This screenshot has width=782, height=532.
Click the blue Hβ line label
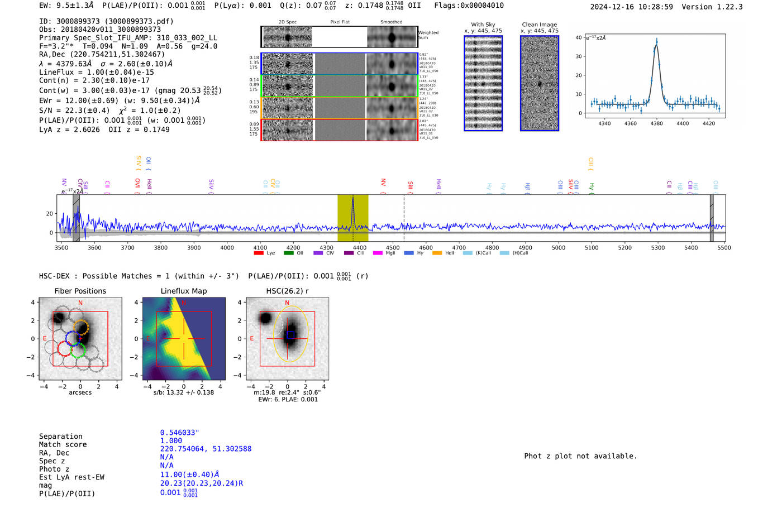tap(527, 189)
